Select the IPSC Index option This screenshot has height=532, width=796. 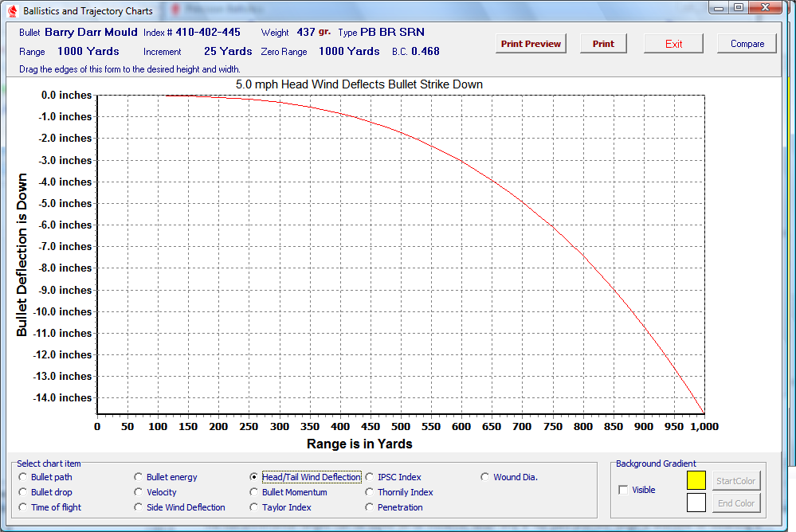370,477
